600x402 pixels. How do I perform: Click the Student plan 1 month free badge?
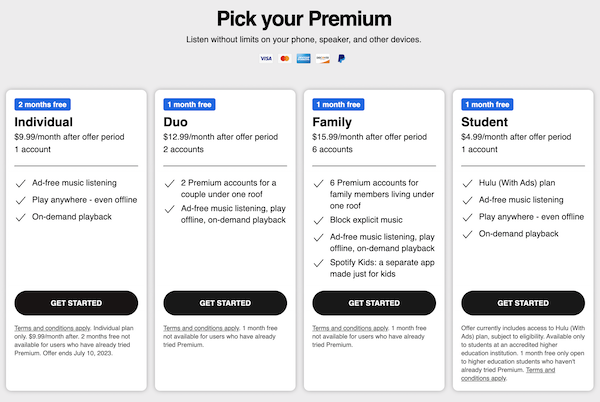point(489,103)
